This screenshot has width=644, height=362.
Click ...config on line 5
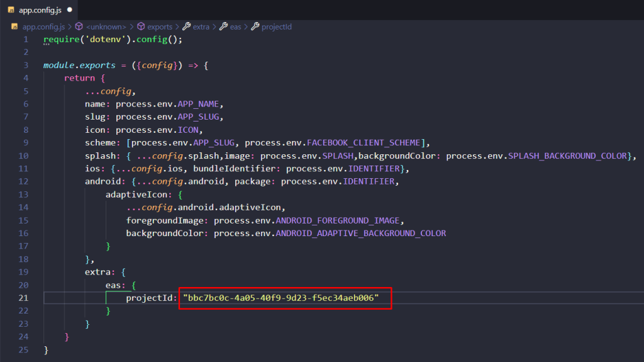[108, 91]
